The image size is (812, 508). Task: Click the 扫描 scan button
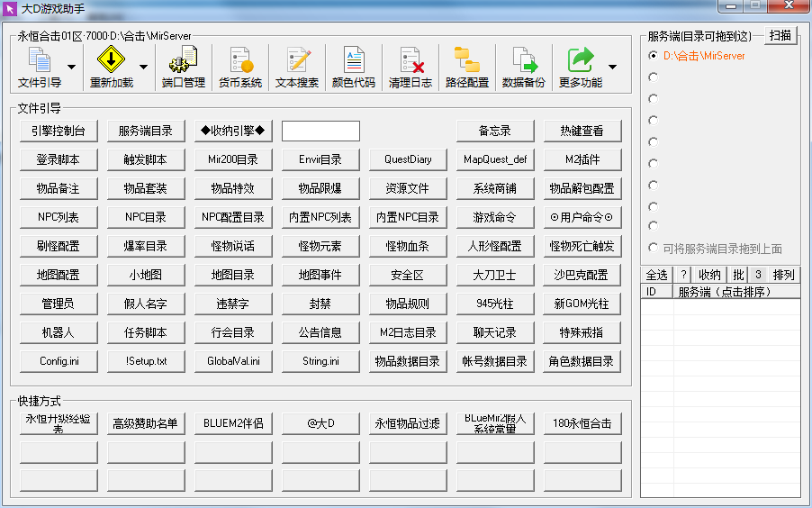(780, 35)
